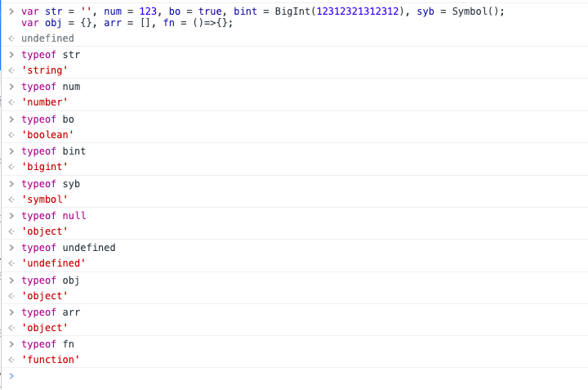Viewport: 588px width, 390px height.
Task: Click the input chevron beside the var declaration
Action: 11,11
